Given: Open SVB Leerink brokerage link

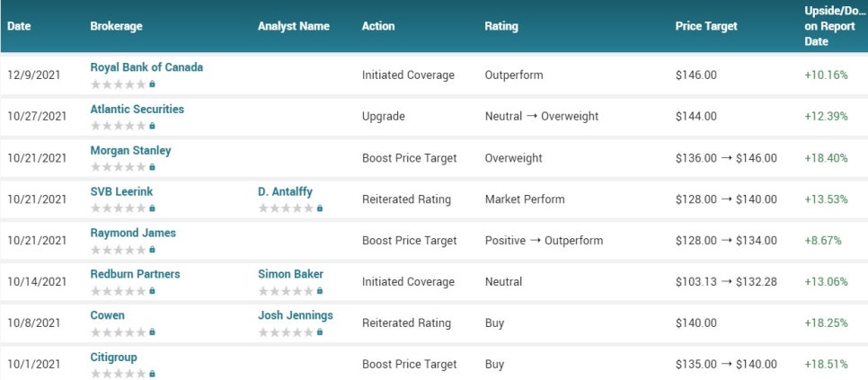Looking at the screenshot, I should point(121,192).
